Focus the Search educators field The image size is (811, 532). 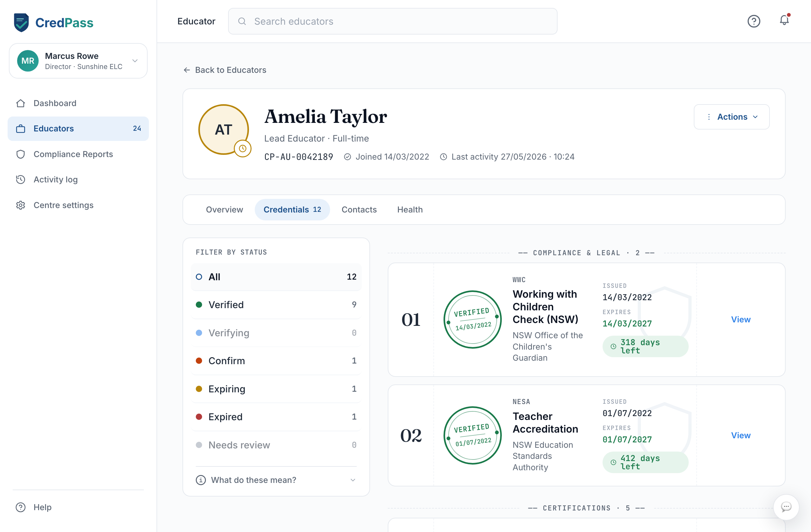(393, 21)
